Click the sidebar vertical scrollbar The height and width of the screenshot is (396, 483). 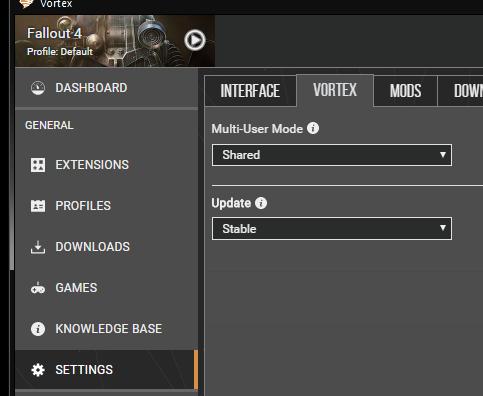(12, 168)
